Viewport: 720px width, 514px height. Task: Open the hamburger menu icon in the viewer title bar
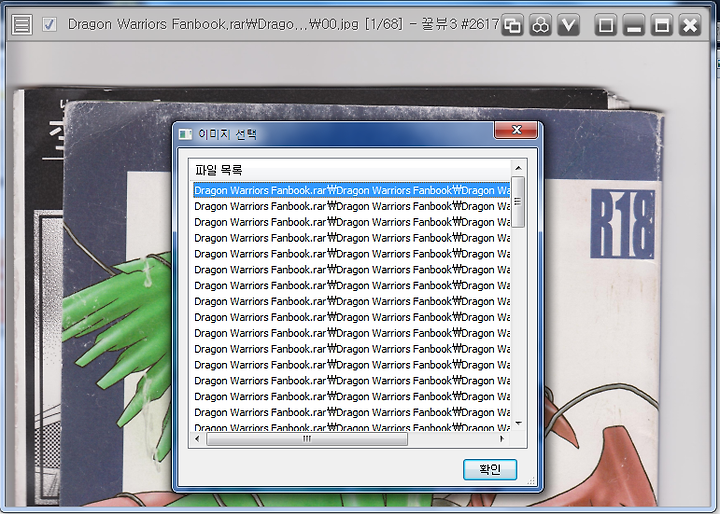[x=22, y=24]
